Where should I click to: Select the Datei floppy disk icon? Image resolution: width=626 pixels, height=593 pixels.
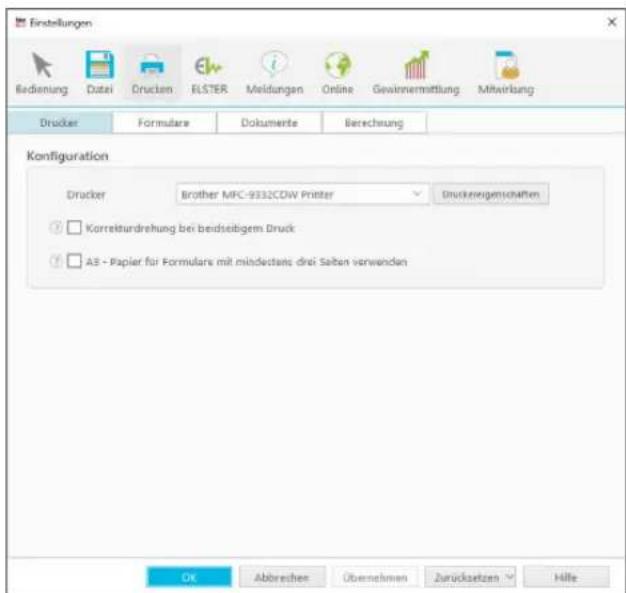click(100, 65)
